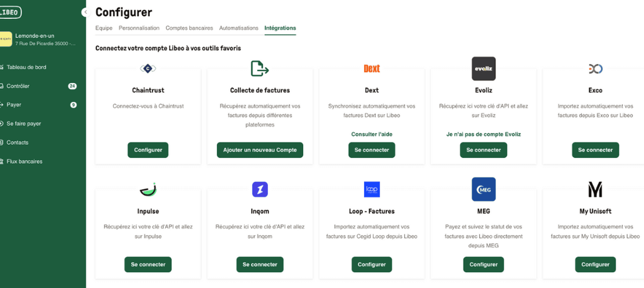Click the My Unisoft M logo
The width and height of the screenshot is (644, 288).
(x=595, y=189)
